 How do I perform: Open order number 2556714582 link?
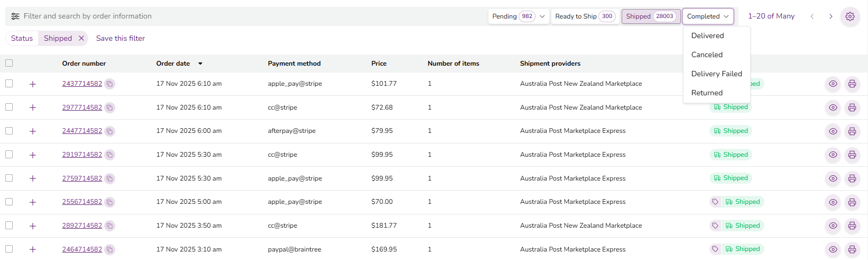click(x=82, y=202)
